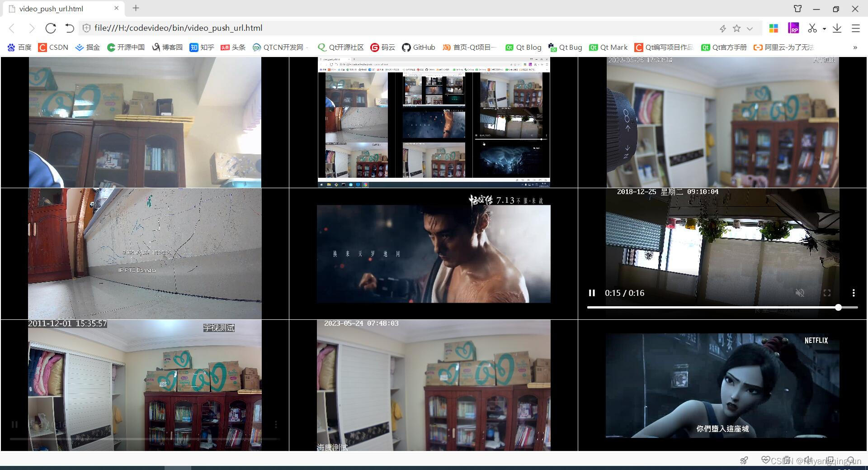Open the 知乎 bookmark
Screen dimensions: 868x470
202,47
